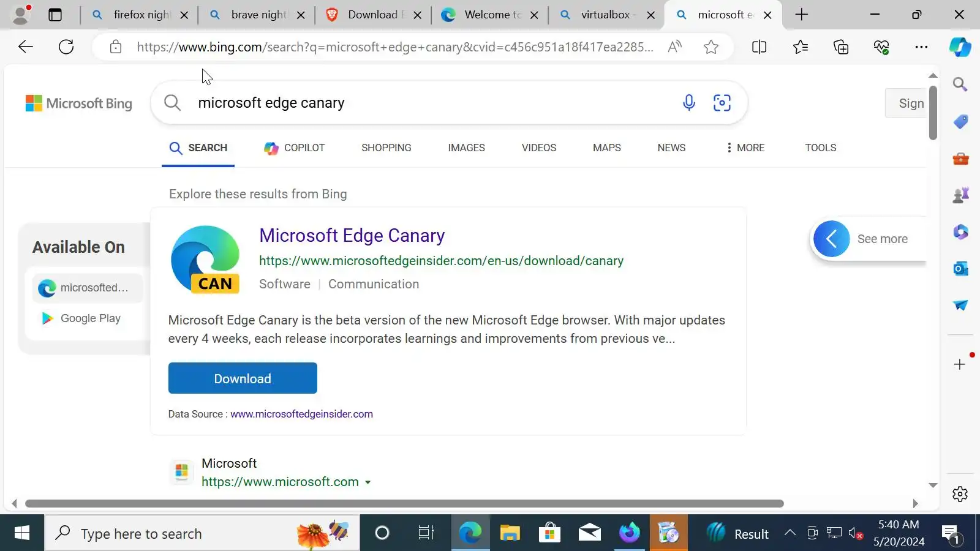Search using an image icon
The width and height of the screenshot is (980, 551).
(x=722, y=102)
